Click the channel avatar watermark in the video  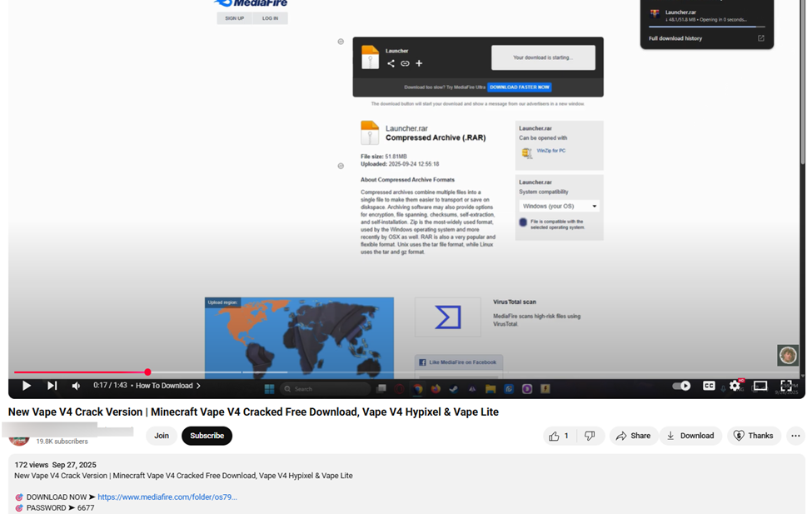[788, 355]
